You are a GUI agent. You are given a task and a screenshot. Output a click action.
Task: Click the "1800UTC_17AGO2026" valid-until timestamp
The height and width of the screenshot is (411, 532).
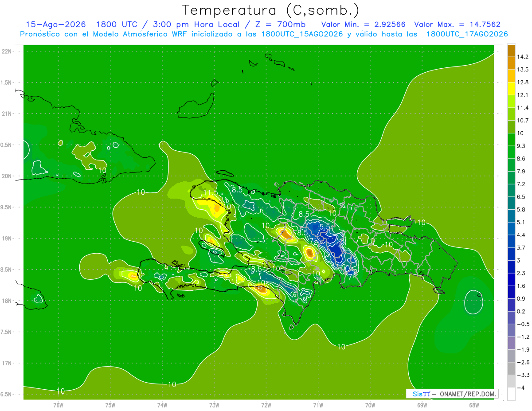(467, 34)
